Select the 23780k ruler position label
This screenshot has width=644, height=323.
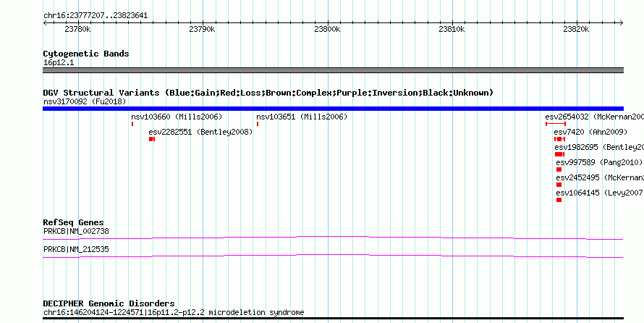pyautogui.click(x=77, y=29)
